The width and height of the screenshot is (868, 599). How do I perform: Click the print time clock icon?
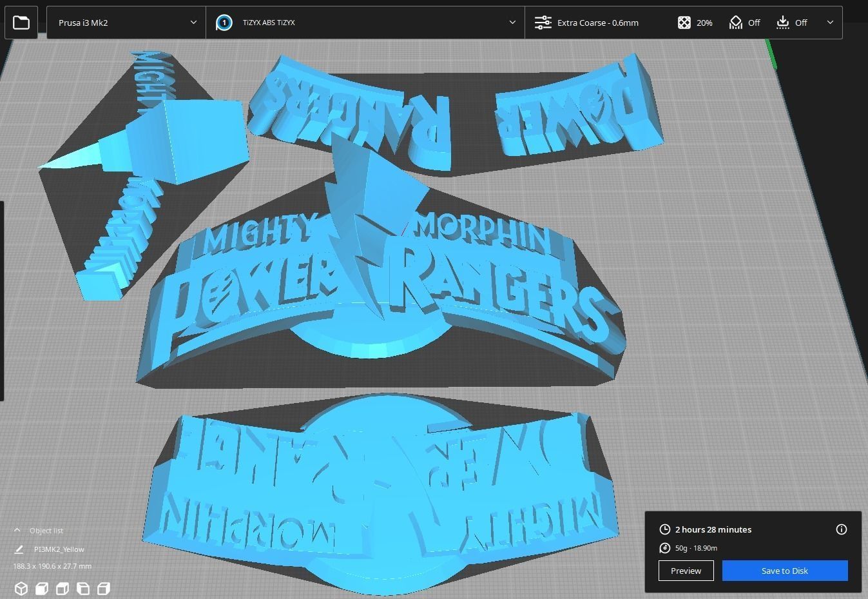coord(665,529)
